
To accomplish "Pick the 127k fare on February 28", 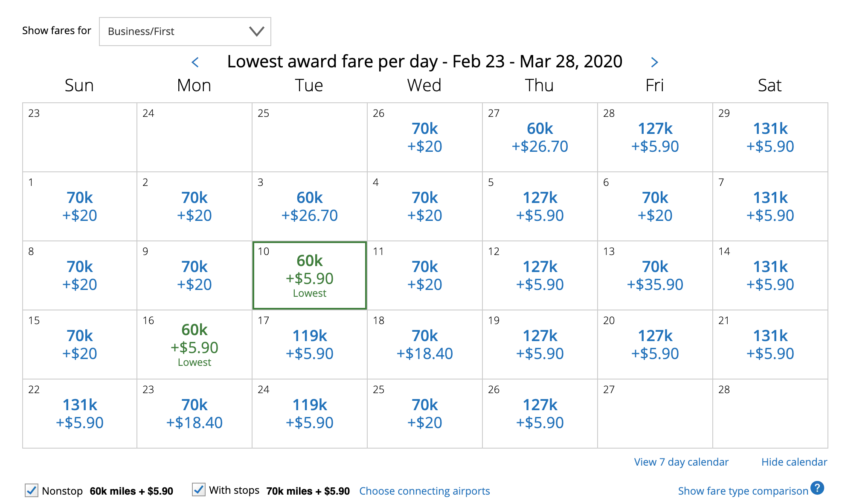I will pyautogui.click(x=655, y=137).
